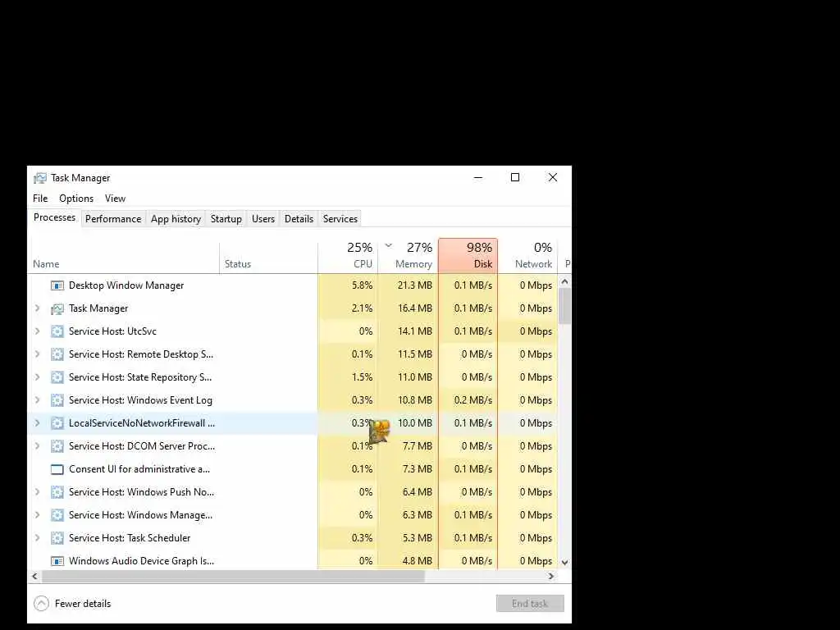Click the Fewer details link
The width and height of the screenshot is (840, 630).
tap(83, 604)
